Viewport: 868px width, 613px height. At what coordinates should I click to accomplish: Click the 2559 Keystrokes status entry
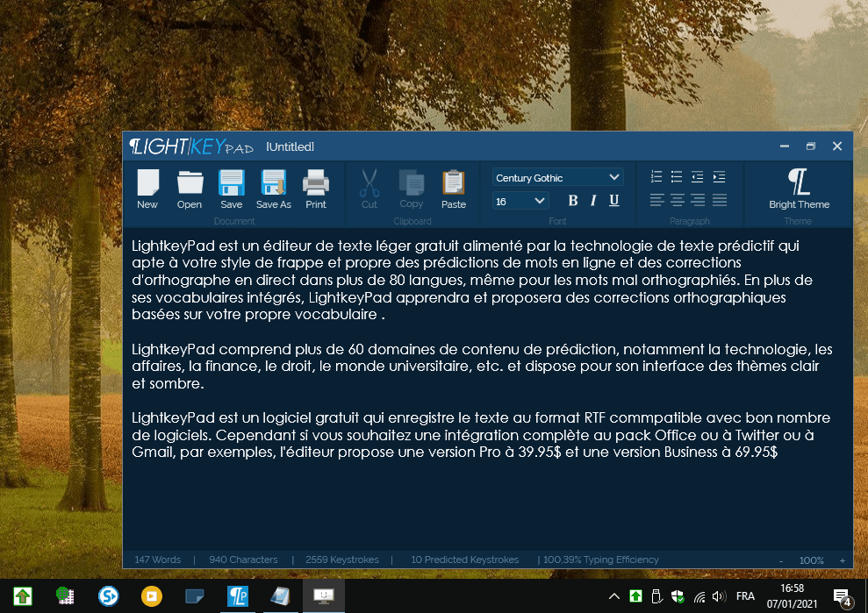pos(342,560)
